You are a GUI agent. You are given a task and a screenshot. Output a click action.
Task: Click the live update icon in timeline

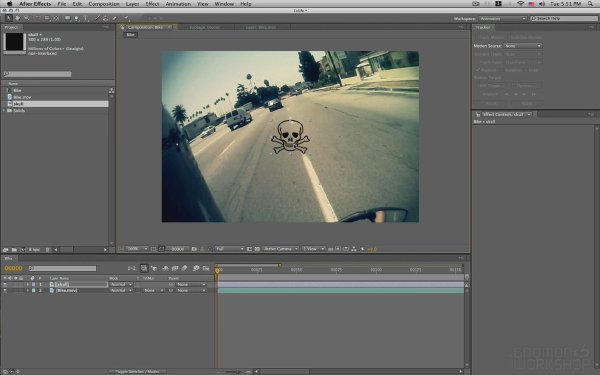144,268
